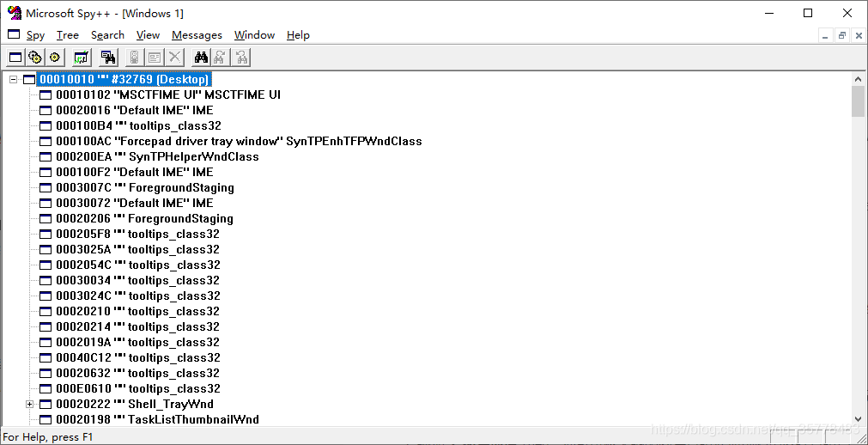Select 00020206 ForegroundStaging row
868x445 pixels.
coord(144,219)
